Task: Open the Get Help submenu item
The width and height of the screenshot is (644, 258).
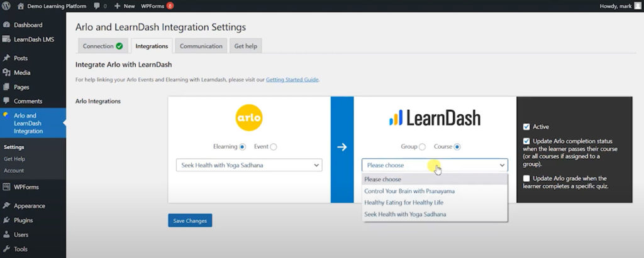Action: 14,159
